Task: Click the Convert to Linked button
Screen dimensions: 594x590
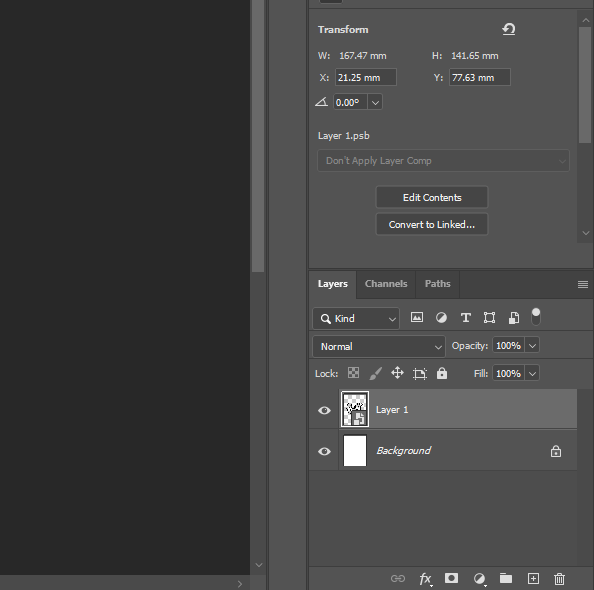Action: [x=432, y=224]
